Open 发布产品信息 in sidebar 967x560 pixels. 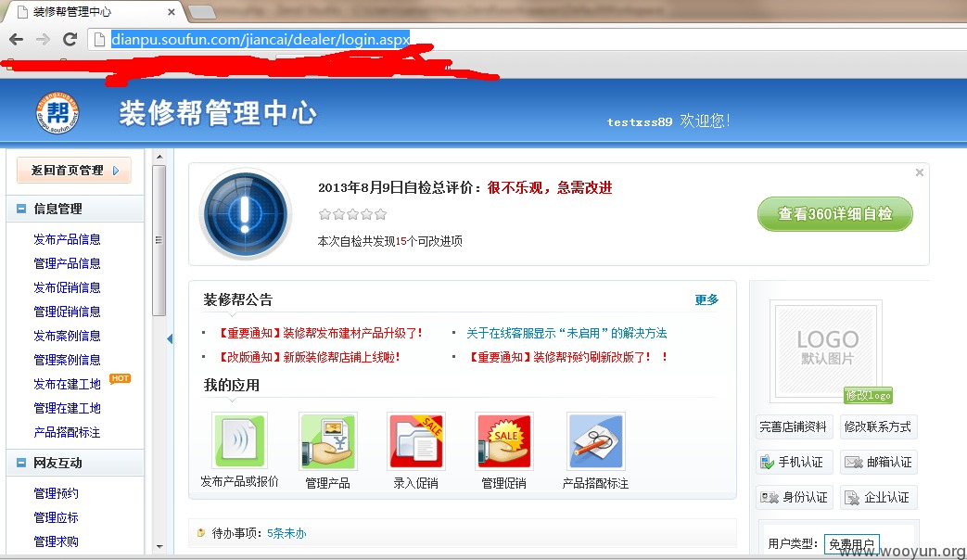coord(67,239)
